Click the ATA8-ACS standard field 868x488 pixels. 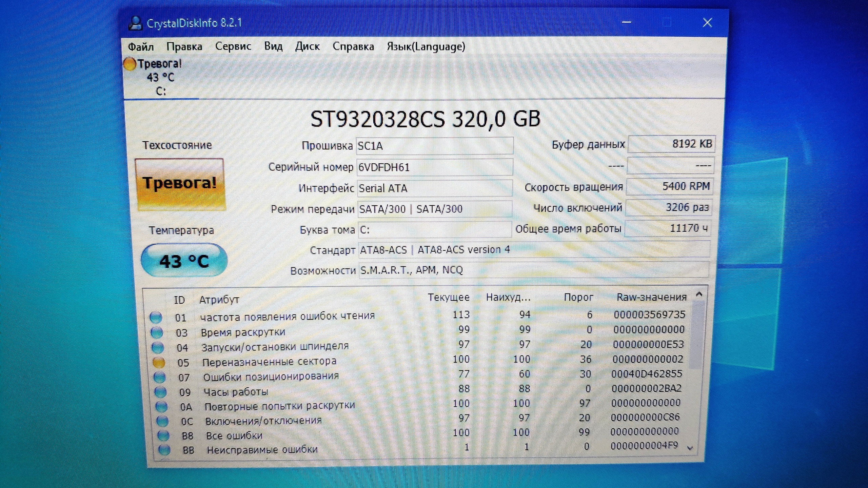coord(534,250)
